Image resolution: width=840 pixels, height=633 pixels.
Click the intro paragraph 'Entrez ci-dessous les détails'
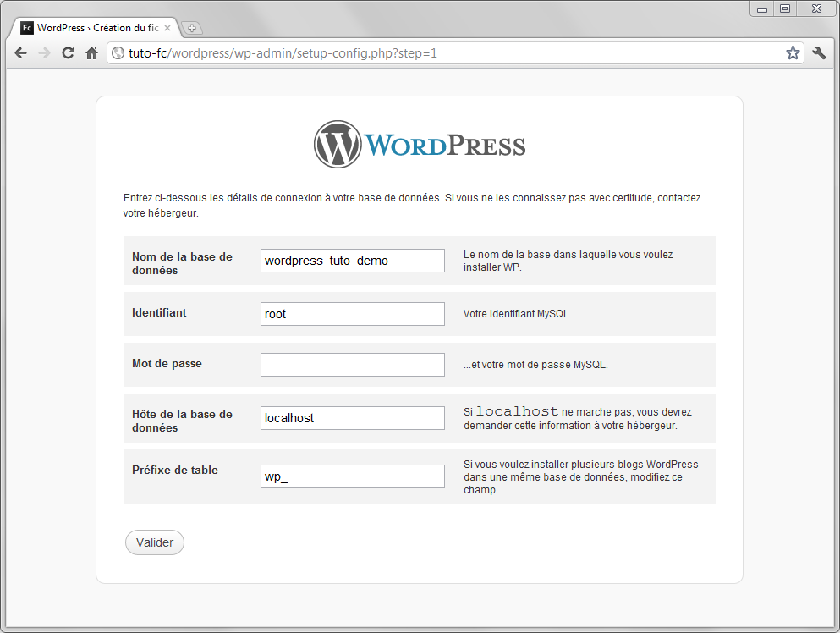[412, 206]
